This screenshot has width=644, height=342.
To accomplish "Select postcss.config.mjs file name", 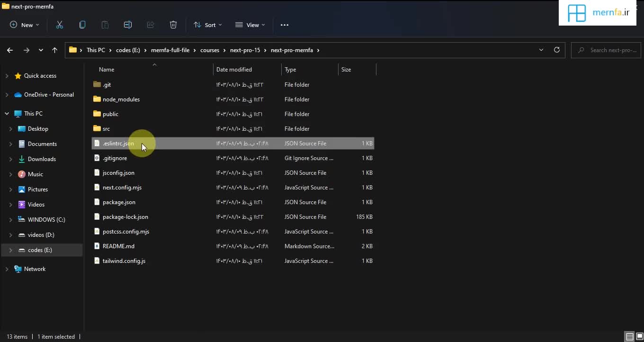I will click(126, 232).
